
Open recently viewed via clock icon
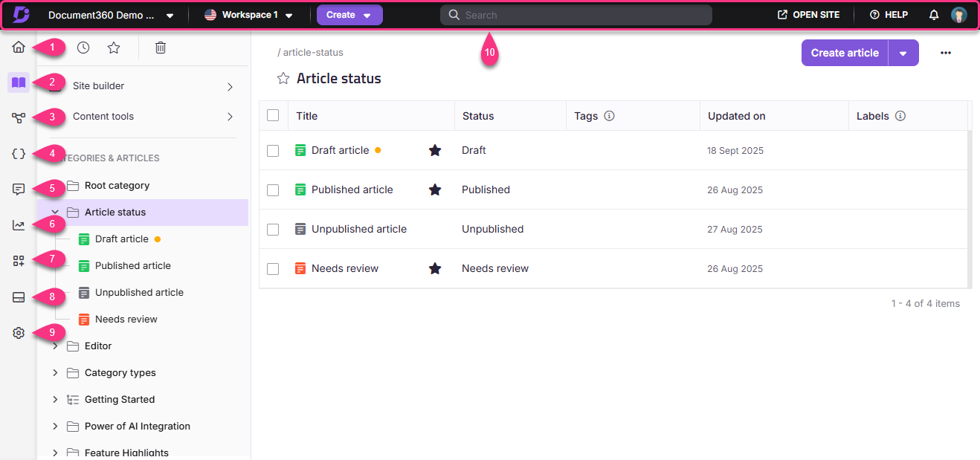click(x=83, y=47)
